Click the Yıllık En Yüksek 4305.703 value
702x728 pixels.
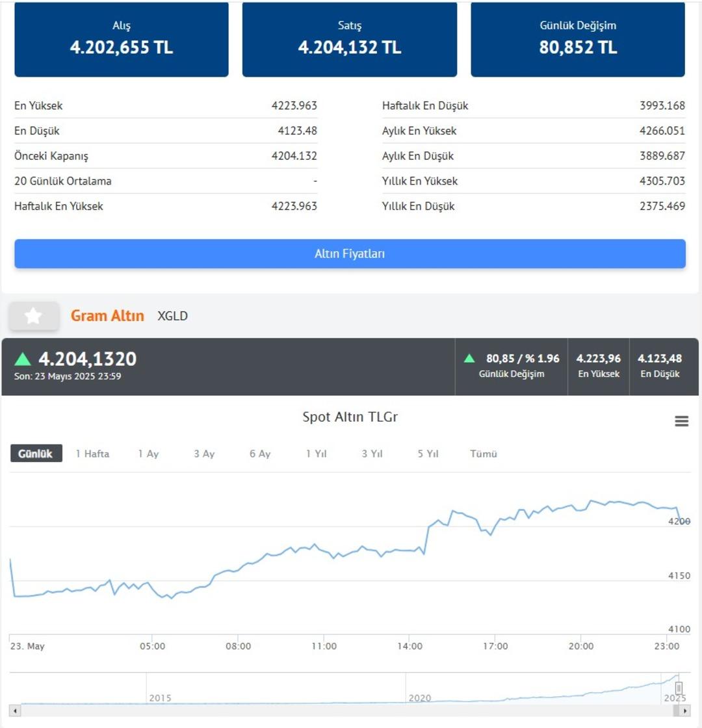point(662,181)
